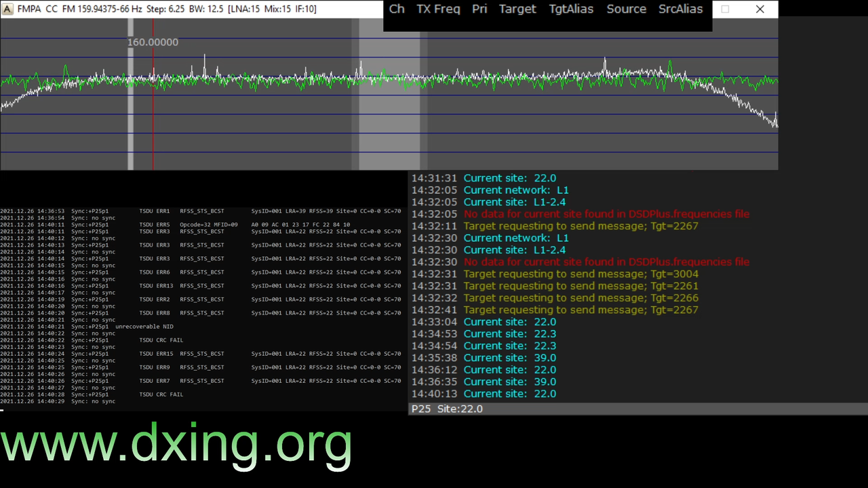Click the Ch column header
Viewport: 868px width, 488px height.
tap(397, 9)
